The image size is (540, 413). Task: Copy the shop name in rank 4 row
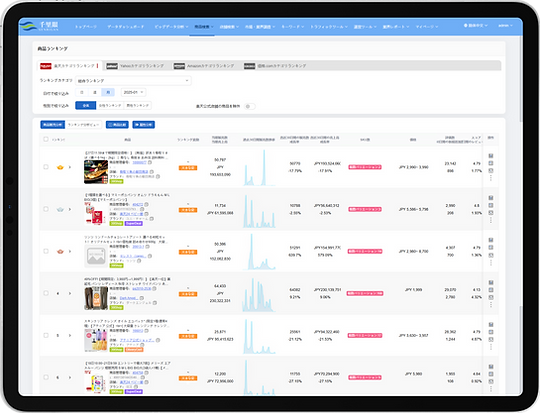pyautogui.click(x=142, y=298)
